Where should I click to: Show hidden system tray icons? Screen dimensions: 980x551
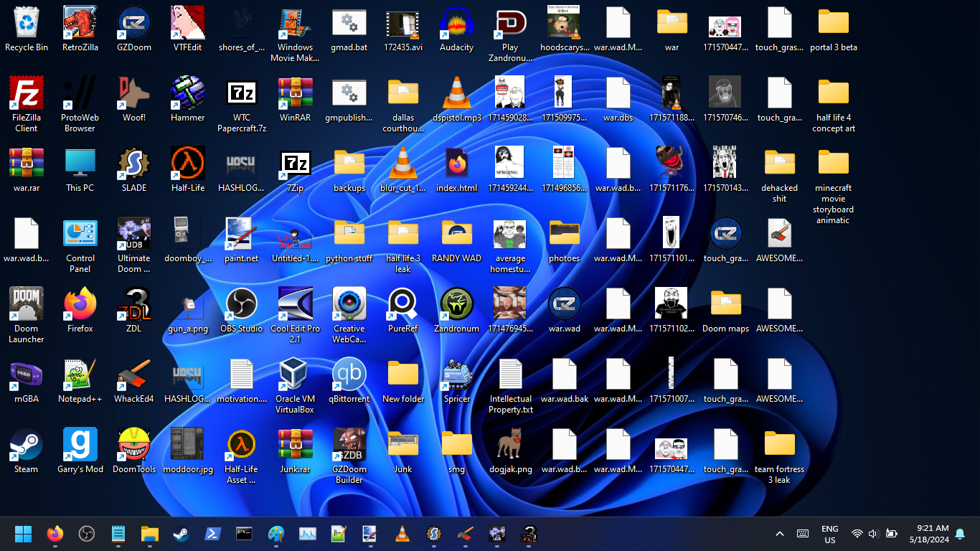(x=780, y=534)
